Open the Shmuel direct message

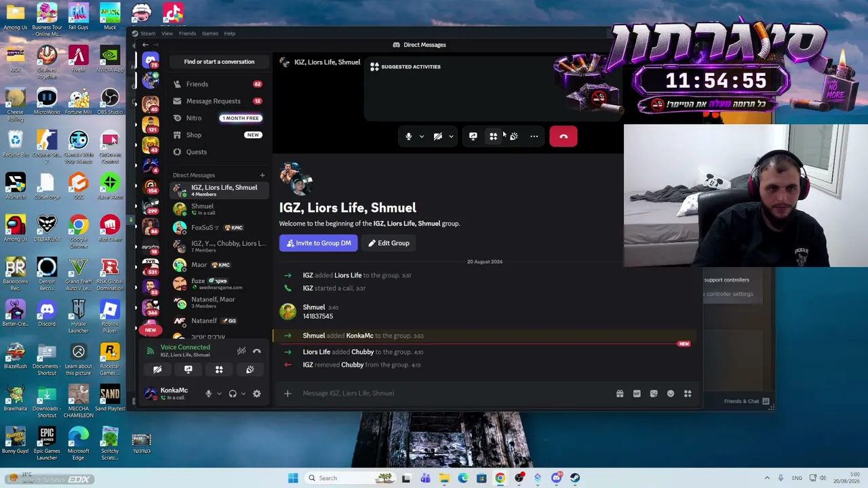[218, 209]
